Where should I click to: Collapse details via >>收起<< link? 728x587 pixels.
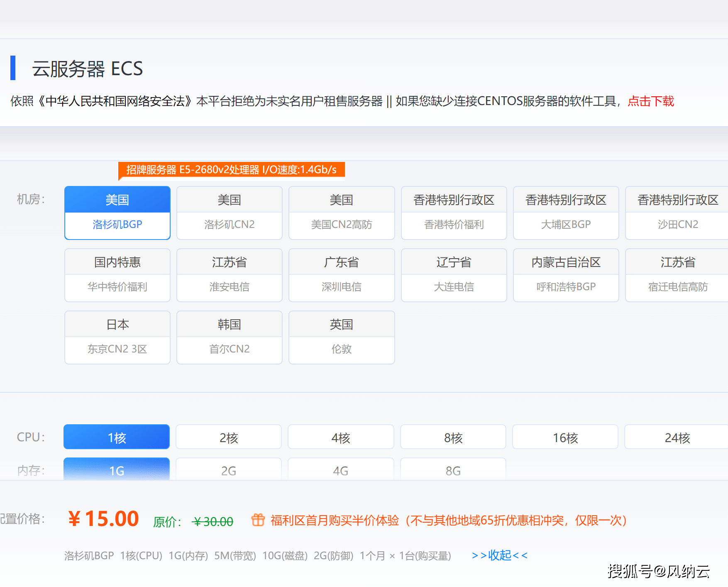(x=500, y=555)
